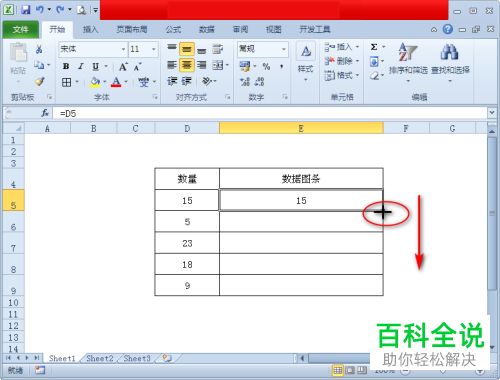
Task: Toggle center horizontal alignment
Action: [187, 65]
